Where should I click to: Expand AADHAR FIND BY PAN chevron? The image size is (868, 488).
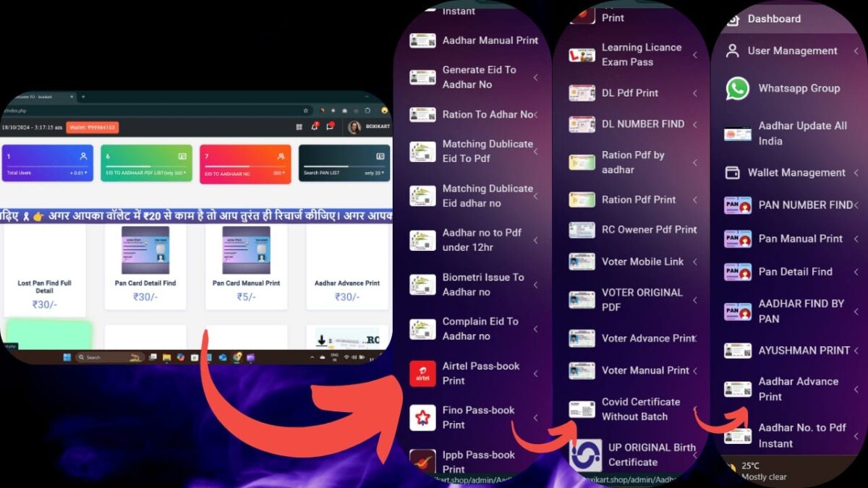pos(856,312)
